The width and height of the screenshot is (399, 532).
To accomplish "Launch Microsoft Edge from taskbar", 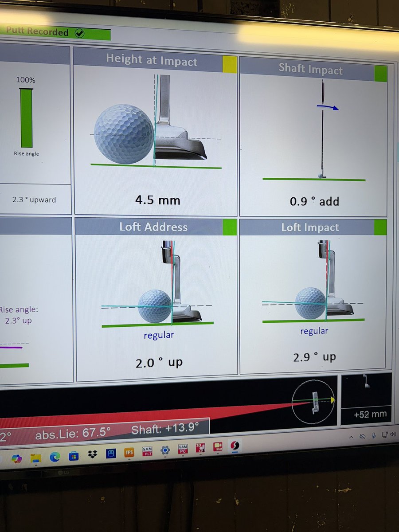I will pos(55,458).
